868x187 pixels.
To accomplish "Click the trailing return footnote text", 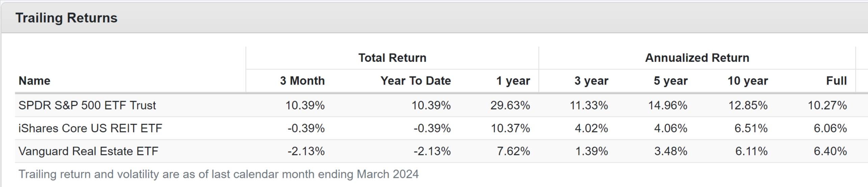I will (218, 174).
